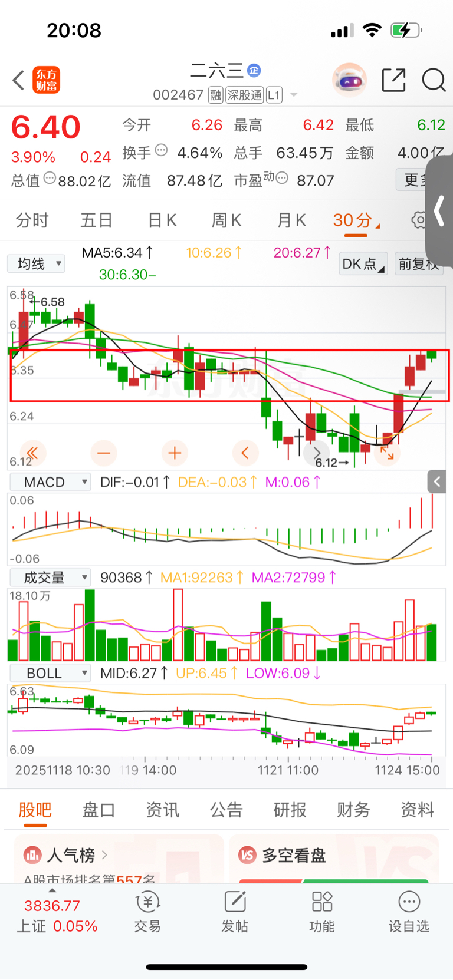
Task: Expand the stock code dropdown arrow
Action: point(294,95)
